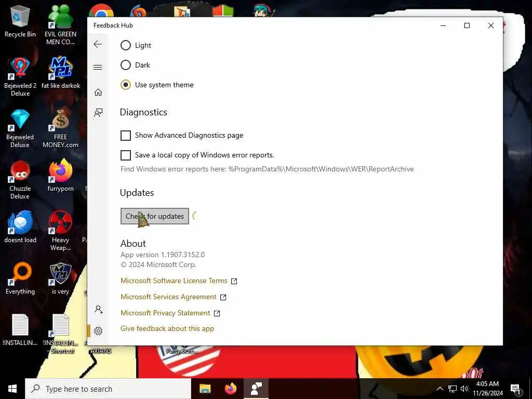Select the Light theme radio button
Screen dimensions: 532x399
click(x=126, y=46)
